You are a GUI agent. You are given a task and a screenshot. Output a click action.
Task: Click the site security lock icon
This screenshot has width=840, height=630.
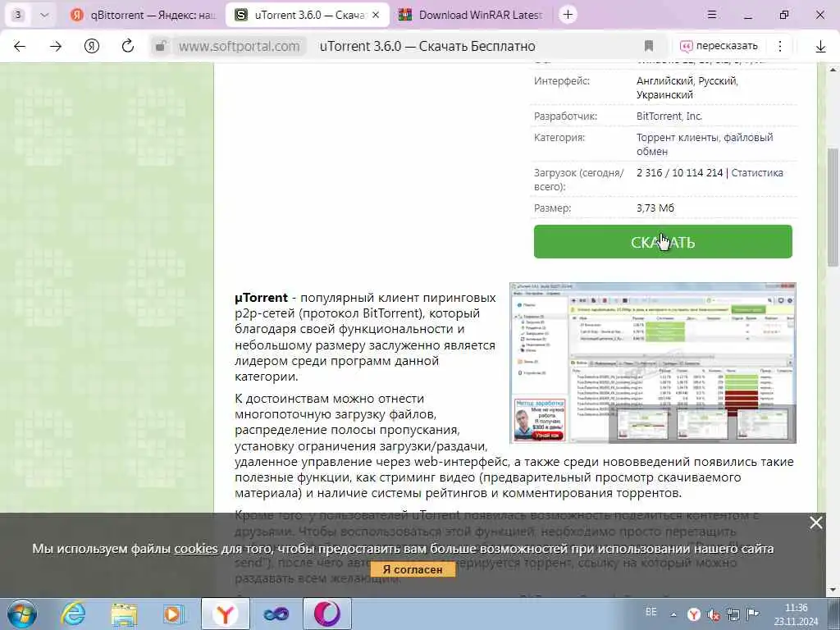(160, 47)
